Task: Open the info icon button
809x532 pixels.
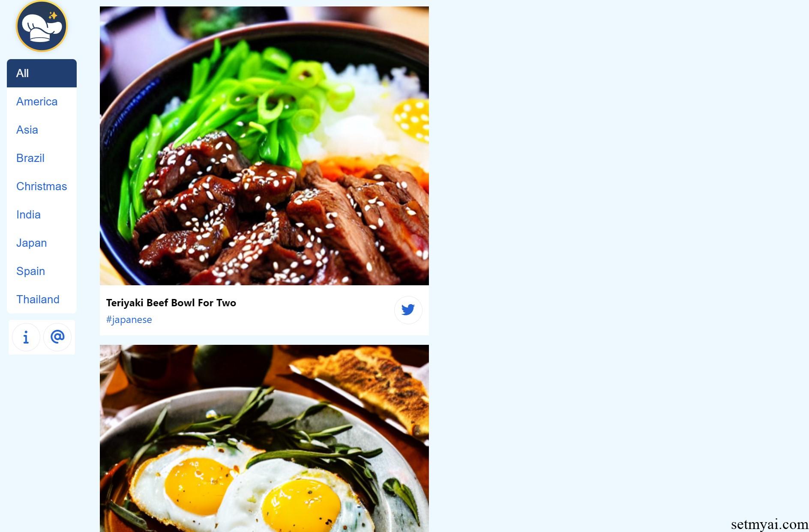Action: coord(26,337)
